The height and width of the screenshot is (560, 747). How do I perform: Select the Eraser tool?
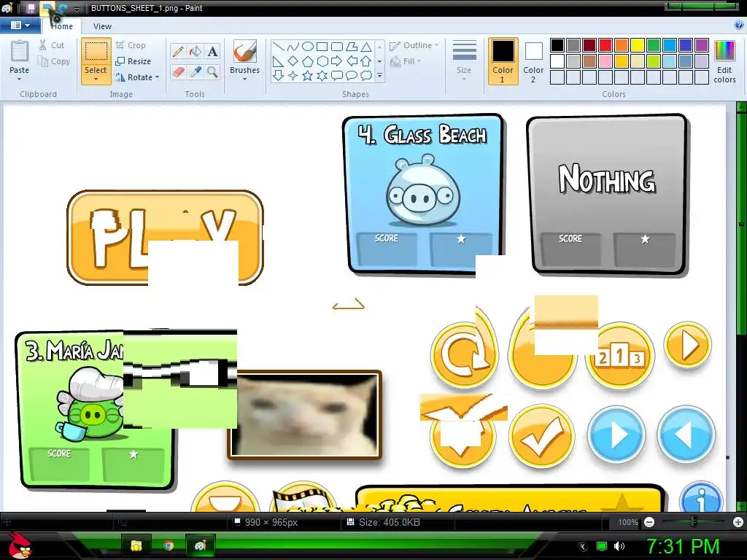coord(178,72)
